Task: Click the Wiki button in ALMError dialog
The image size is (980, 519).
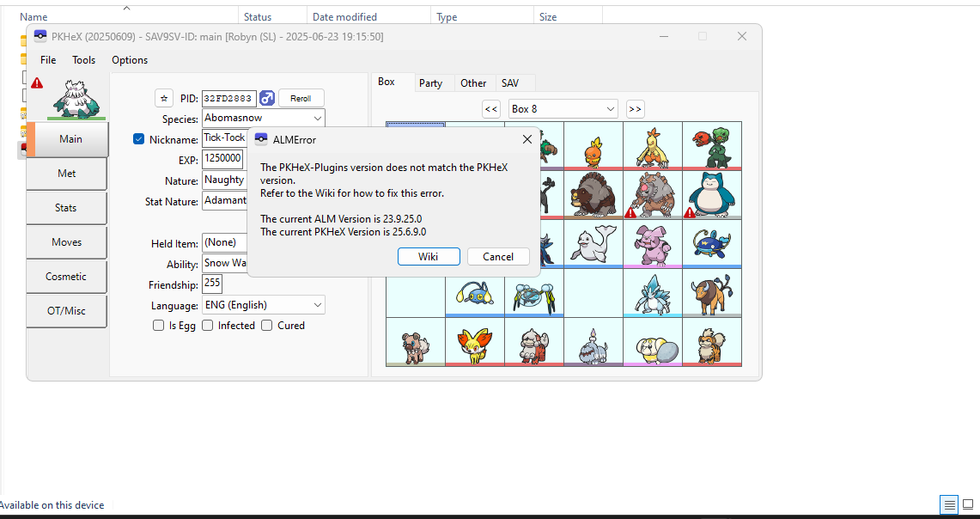Action: point(429,257)
